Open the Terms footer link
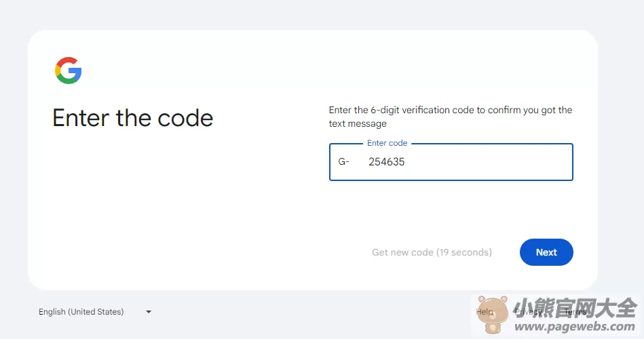Viewport: 644px width, 339px height. point(575,312)
